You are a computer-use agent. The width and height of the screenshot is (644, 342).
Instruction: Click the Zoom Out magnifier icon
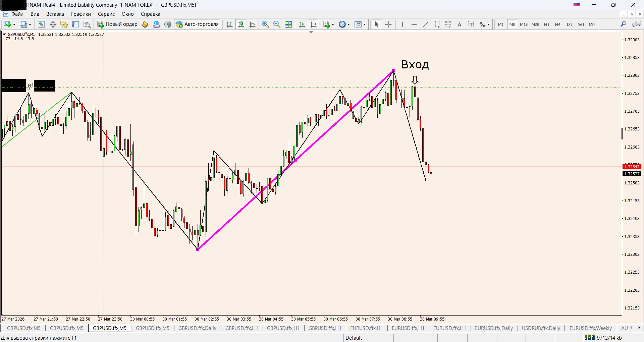tap(277, 24)
